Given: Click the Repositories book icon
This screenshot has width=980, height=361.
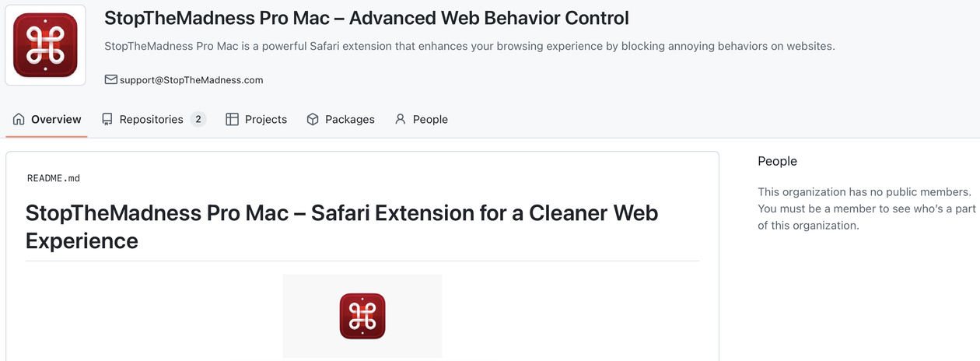Looking at the screenshot, I should 107,119.
